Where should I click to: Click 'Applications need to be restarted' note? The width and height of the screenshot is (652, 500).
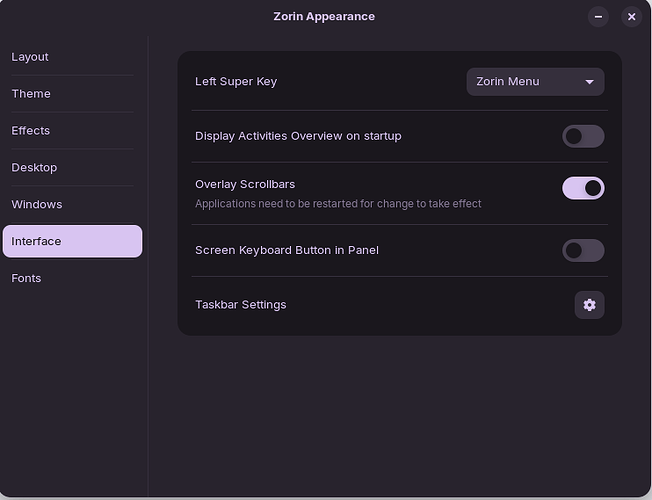coord(338,203)
